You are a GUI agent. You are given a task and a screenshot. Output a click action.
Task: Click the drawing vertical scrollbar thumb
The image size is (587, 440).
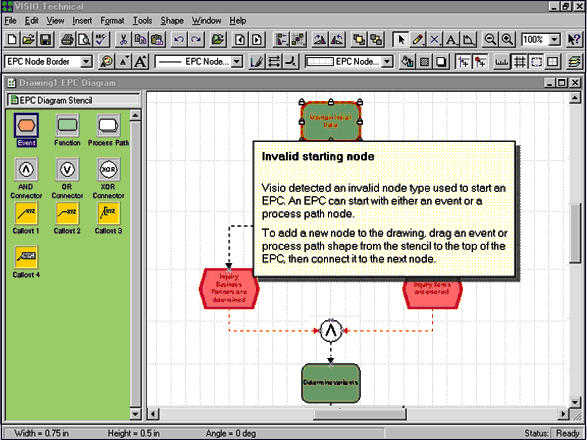[575, 233]
